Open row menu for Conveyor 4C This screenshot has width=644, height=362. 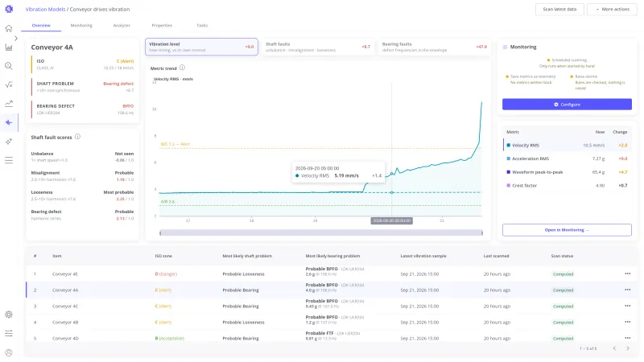(x=627, y=306)
